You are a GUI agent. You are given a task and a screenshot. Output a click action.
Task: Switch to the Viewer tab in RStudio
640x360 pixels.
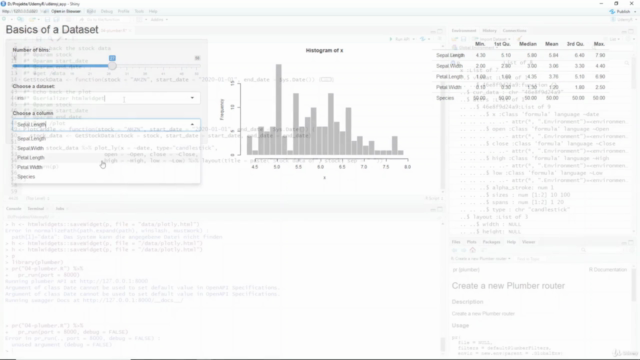(x=528, y=242)
